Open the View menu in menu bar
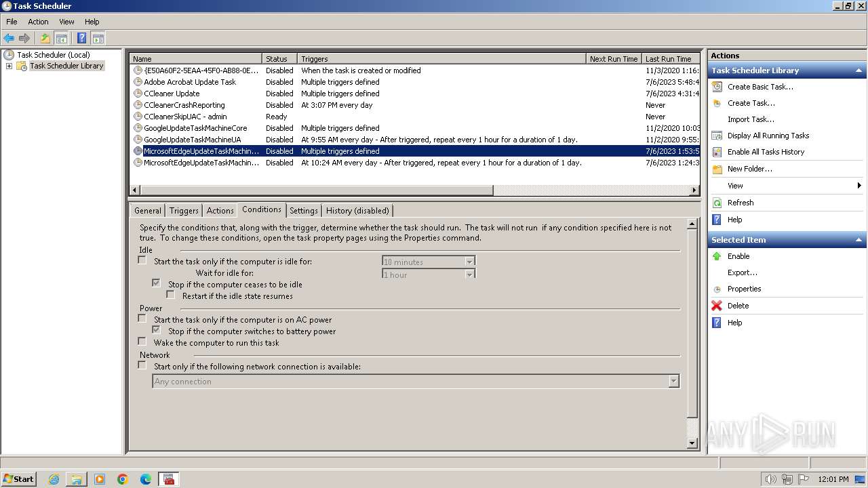 66,22
